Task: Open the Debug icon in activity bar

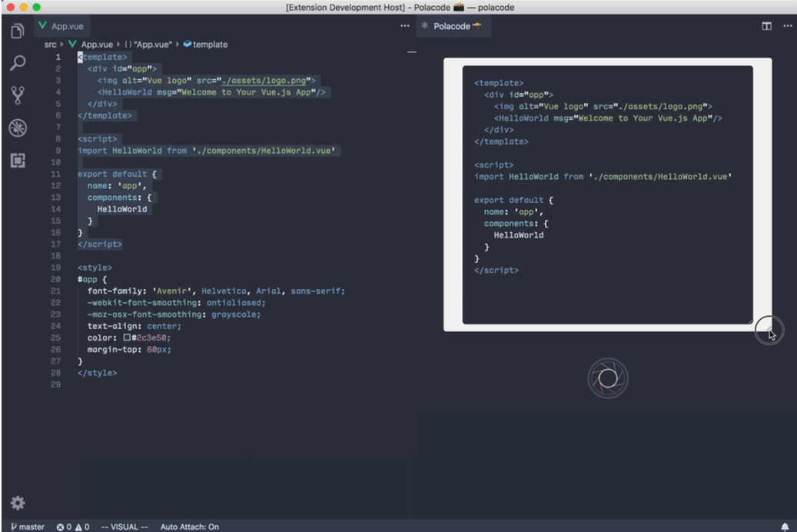Action: click(16, 128)
